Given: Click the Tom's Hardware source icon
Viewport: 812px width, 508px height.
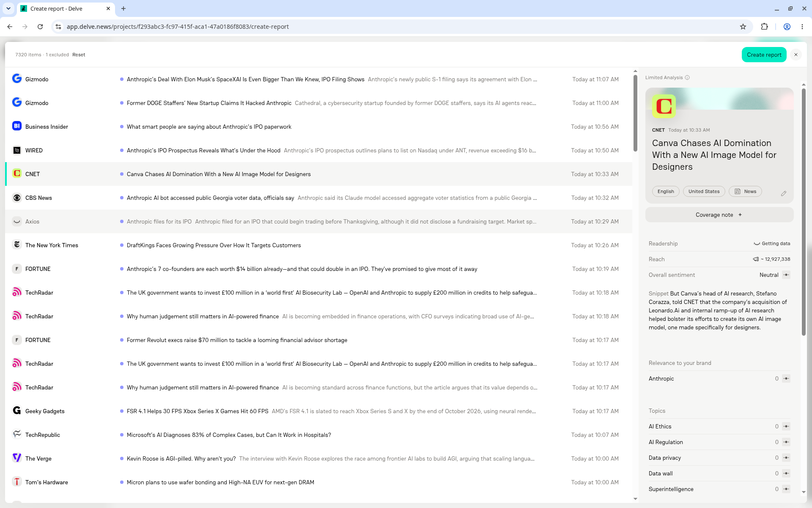Looking at the screenshot, I should click(17, 482).
